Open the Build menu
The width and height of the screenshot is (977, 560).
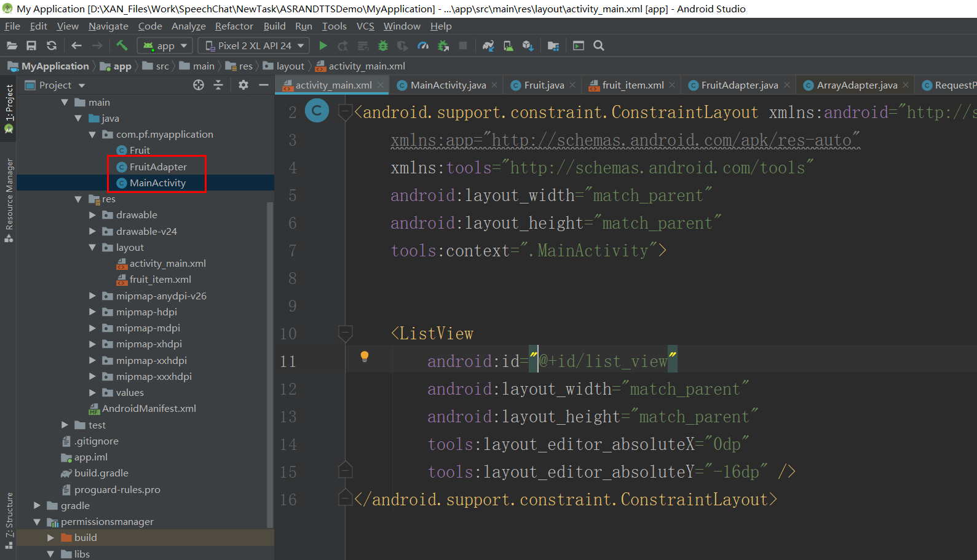click(274, 26)
